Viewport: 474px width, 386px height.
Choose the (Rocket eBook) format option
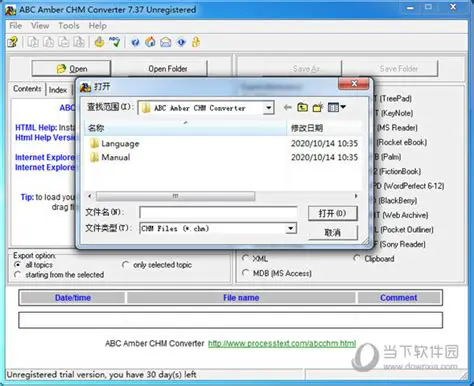402,142
